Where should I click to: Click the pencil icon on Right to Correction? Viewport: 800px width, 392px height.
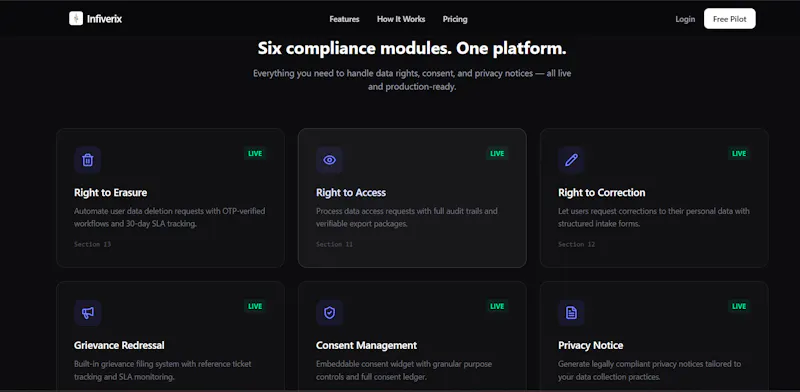pyautogui.click(x=571, y=160)
